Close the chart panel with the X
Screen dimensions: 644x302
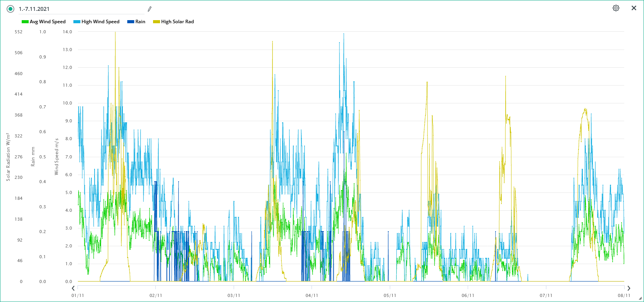coord(634,8)
